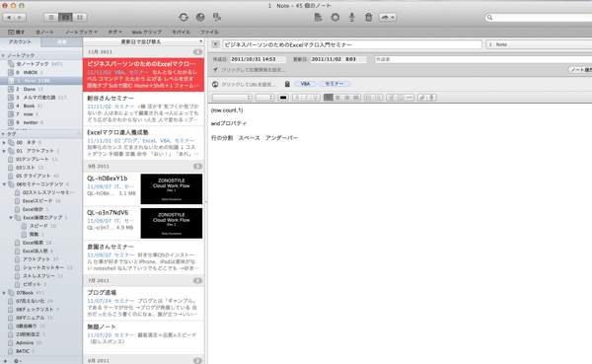Image resolution: width=592 pixels, height=364 pixels.
Task: Align text left
Action: coord(329,98)
